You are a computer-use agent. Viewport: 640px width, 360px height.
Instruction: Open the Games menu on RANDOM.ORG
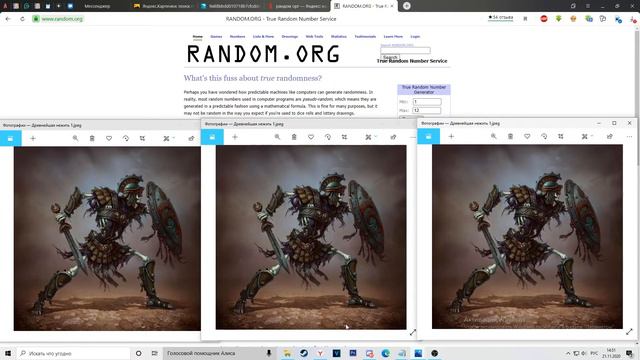(x=216, y=37)
